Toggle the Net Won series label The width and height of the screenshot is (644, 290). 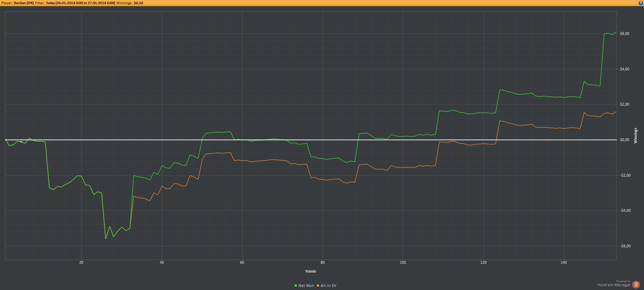(x=306, y=286)
